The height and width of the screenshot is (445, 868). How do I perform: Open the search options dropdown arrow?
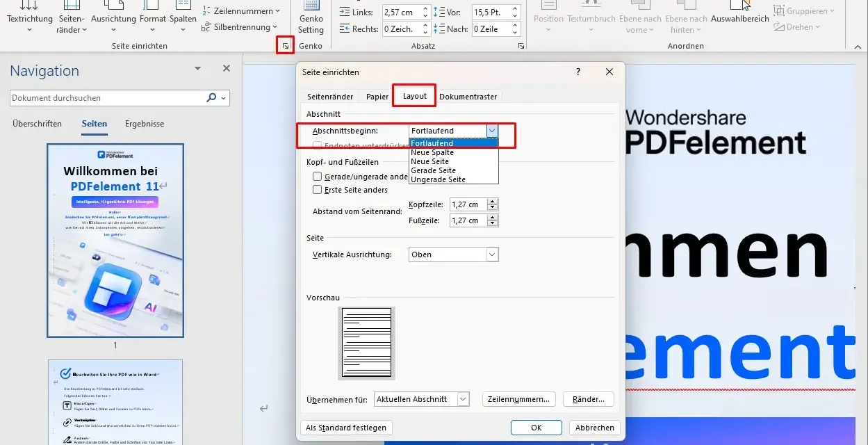[223, 98]
